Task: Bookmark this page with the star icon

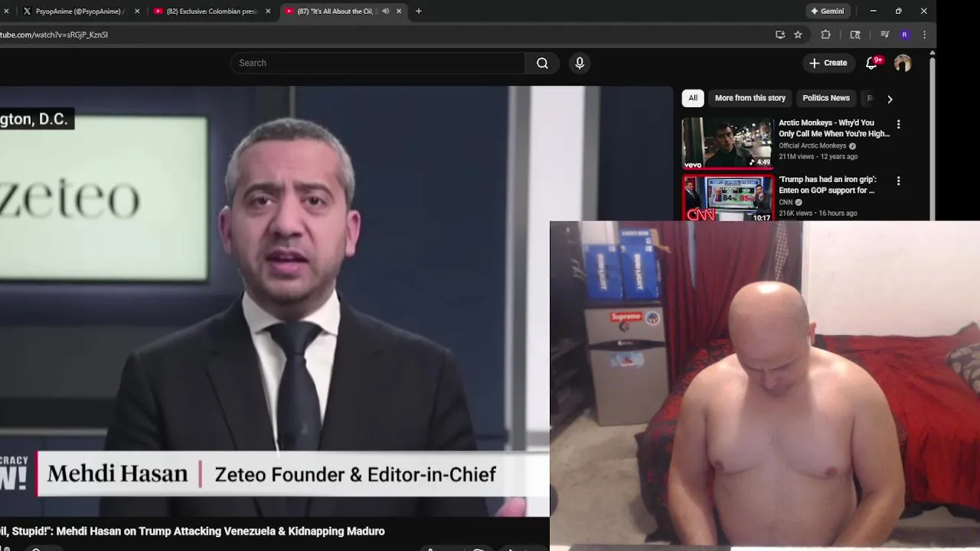Action: (x=798, y=34)
